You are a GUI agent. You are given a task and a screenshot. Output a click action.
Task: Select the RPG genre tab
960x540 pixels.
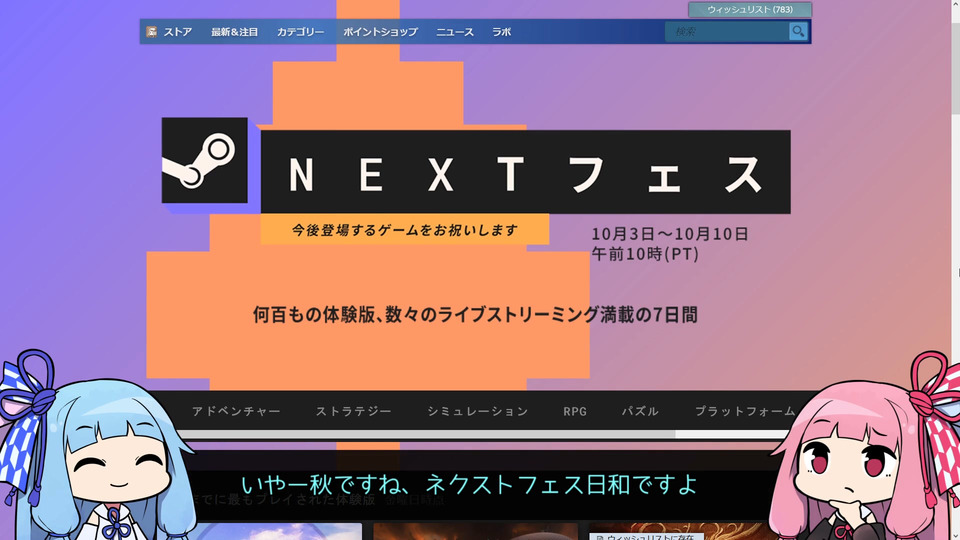[575, 411]
